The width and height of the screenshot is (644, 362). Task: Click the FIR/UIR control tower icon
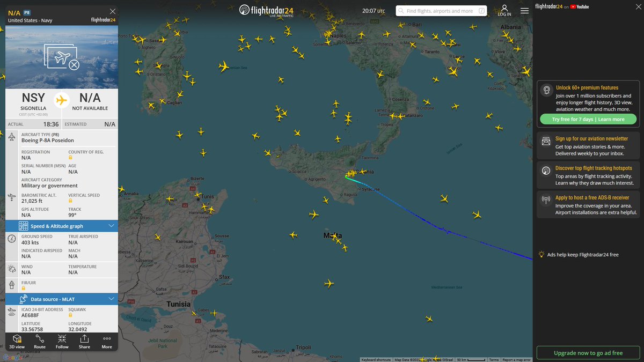point(12,284)
